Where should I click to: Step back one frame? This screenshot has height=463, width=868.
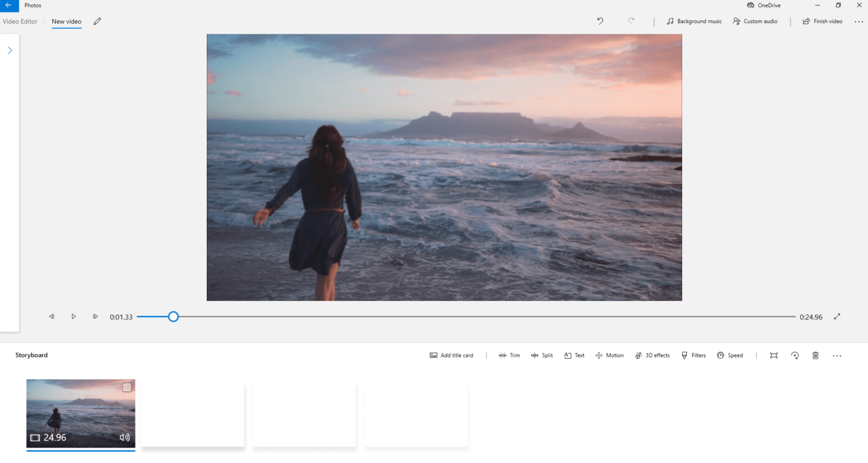click(x=51, y=317)
